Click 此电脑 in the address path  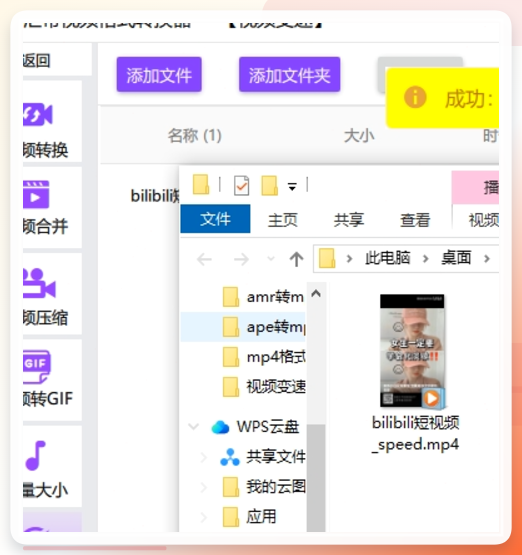click(388, 258)
